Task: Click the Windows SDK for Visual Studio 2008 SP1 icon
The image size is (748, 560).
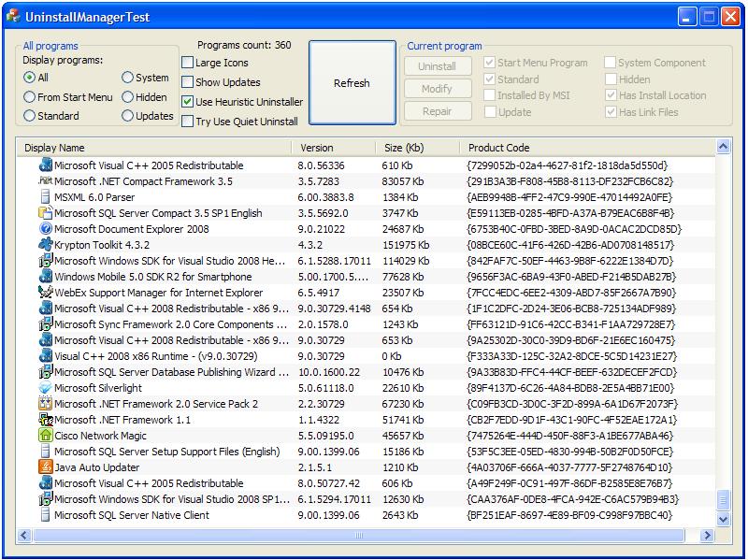Action: tap(45, 499)
